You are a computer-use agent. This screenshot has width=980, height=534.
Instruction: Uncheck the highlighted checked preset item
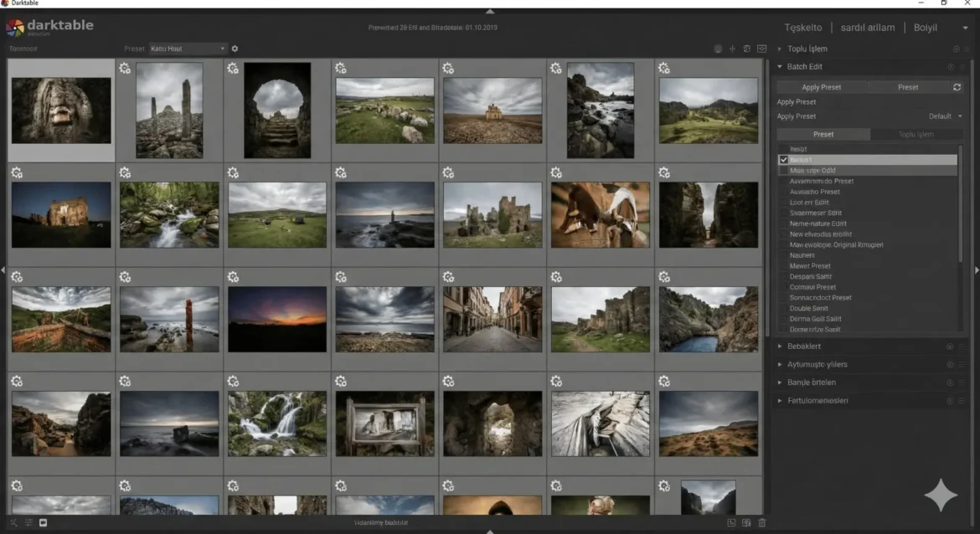784,160
